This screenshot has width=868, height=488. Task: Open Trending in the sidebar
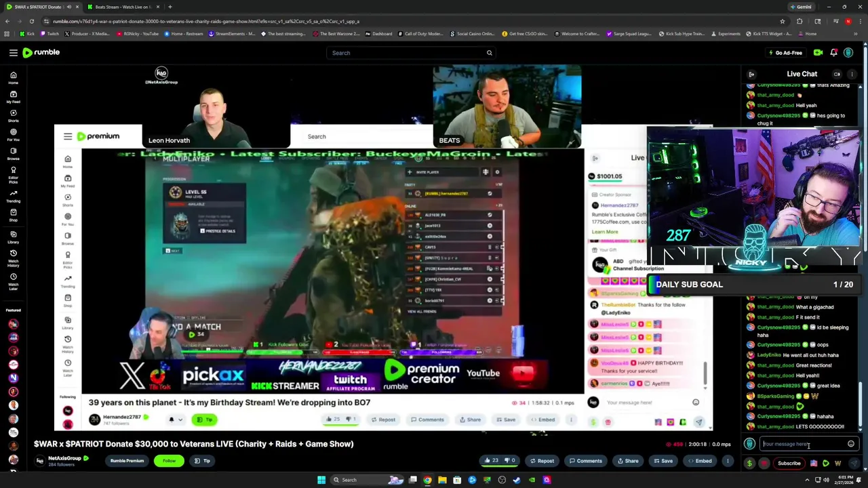click(x=13, y=196)
